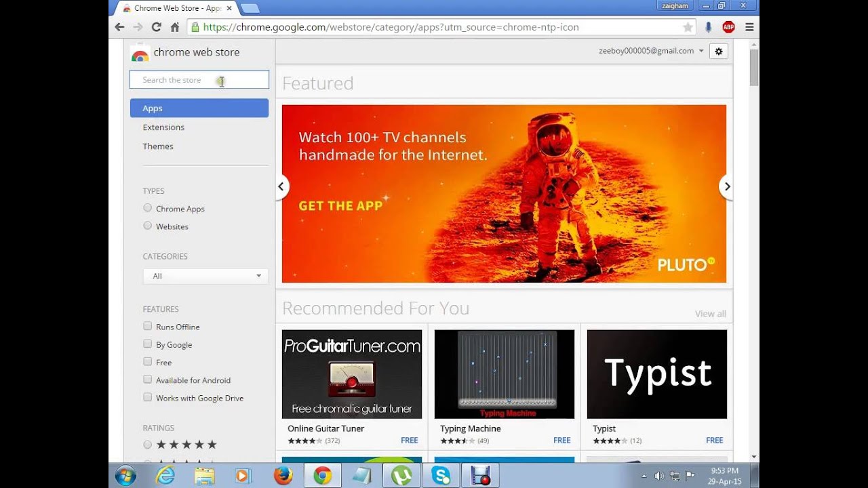Select Websites type radio
Viewport: 868px width, 488px height.
(147, 226)
